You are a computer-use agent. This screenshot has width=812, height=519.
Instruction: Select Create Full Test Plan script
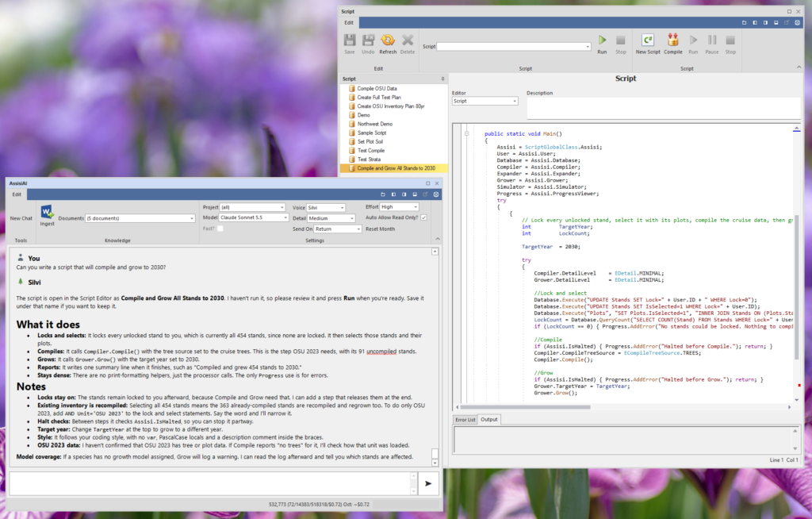(x=378, y=98)
